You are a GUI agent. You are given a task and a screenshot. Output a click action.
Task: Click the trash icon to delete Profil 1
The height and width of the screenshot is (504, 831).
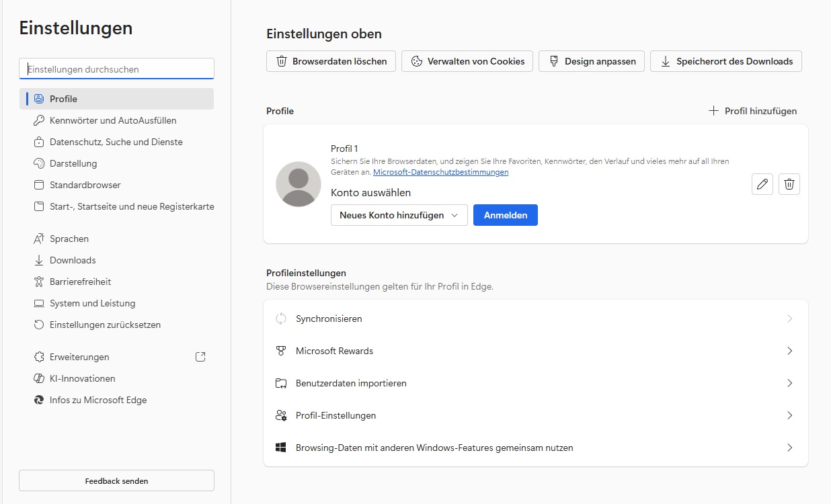pyautogui.click(x=789, y=184)
